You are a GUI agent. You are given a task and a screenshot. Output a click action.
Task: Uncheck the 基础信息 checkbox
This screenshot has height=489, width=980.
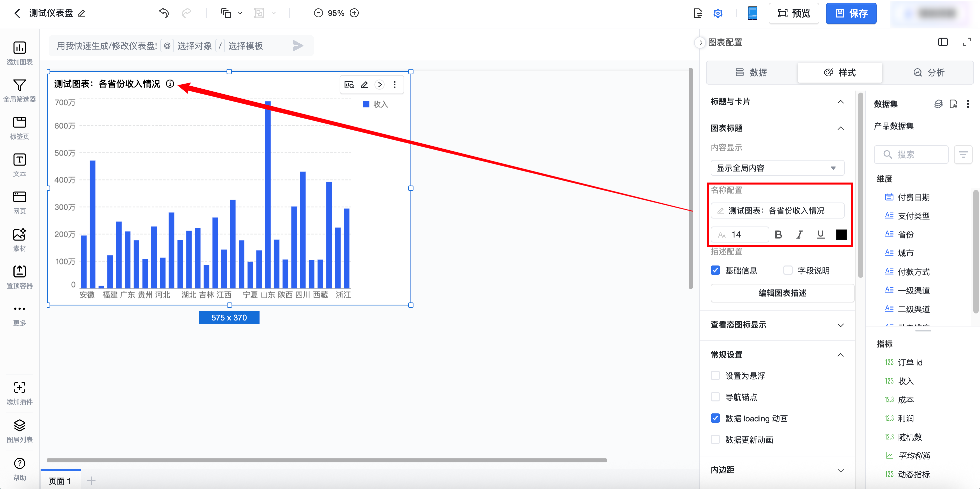pyautogui.click(x=715, y=270)
